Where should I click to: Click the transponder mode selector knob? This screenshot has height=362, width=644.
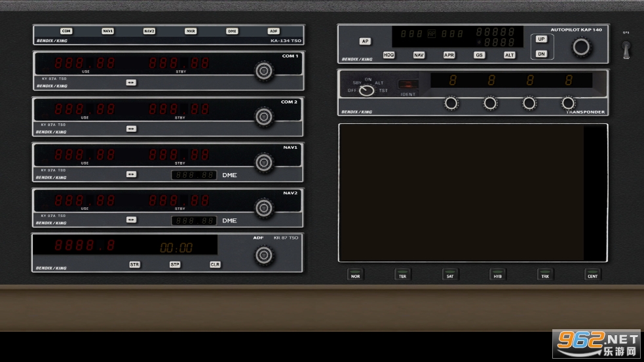click(366, 90)
